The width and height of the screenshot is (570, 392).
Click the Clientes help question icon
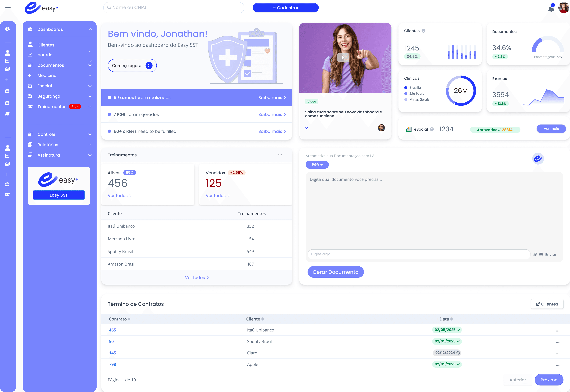pos(423,31)
